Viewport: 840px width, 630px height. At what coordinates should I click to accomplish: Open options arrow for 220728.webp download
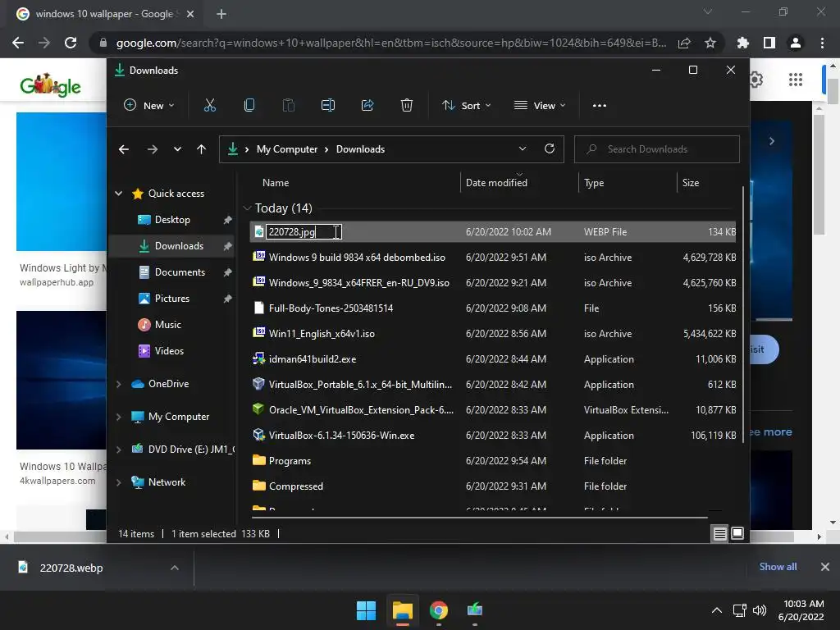[175, 568]
